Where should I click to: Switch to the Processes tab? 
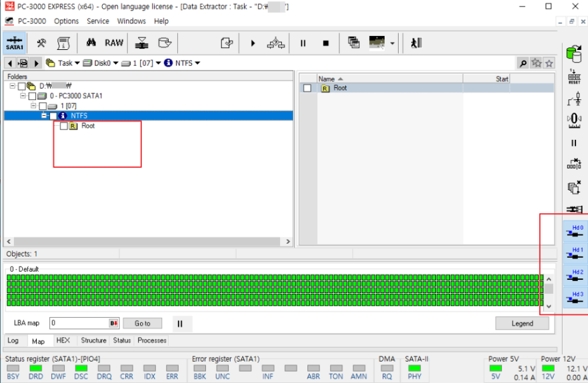coord(152,340)
